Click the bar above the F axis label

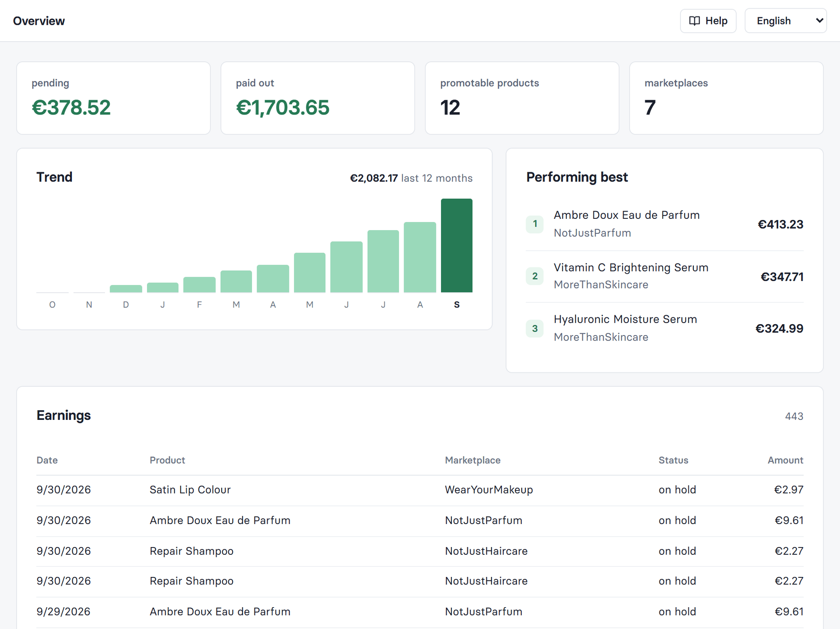(199, 284)
